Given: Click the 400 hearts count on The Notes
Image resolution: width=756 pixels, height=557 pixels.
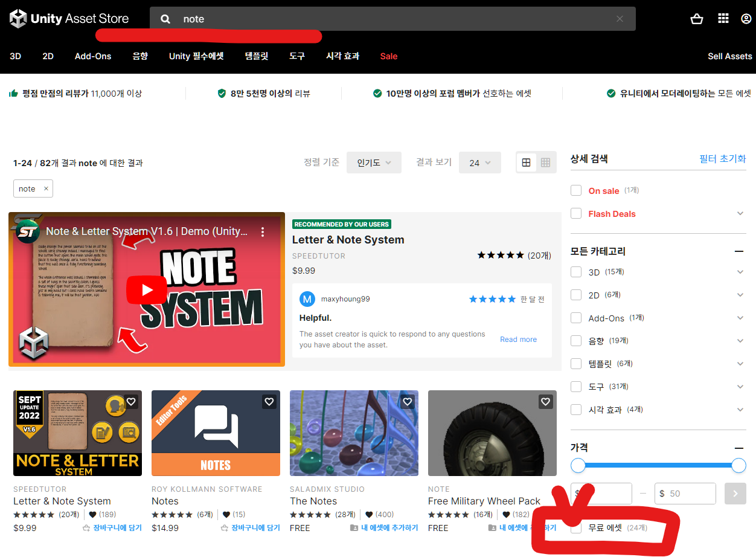Looking at the screenshot, I should 379,515.
